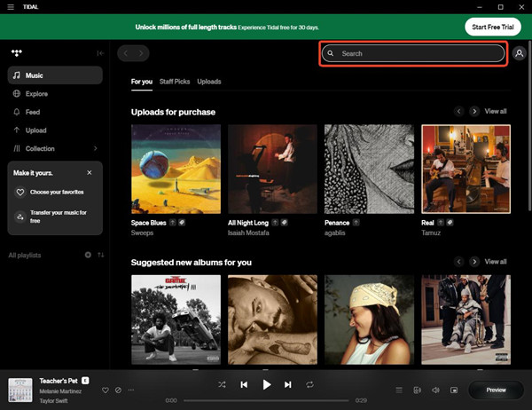Click the playback progress bar

266,400
